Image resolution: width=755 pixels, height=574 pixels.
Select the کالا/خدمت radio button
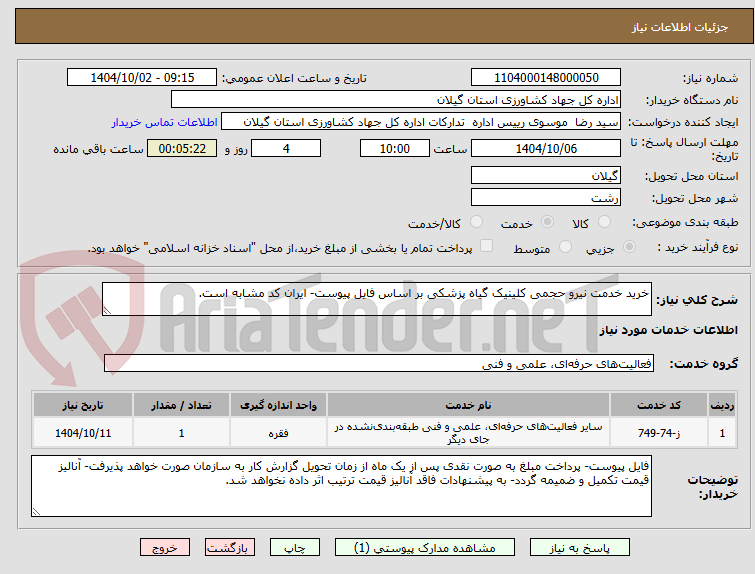click(476, 222)
